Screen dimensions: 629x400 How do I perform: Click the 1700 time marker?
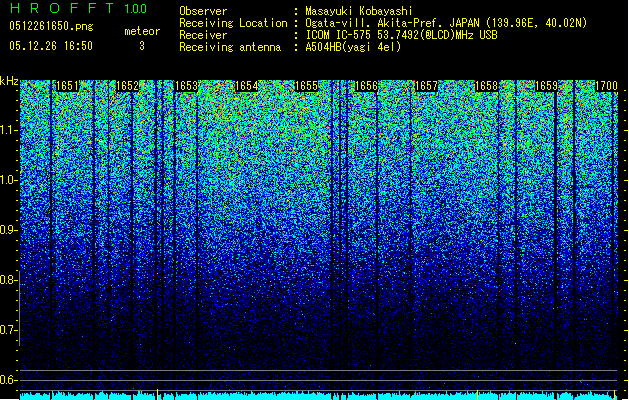pyautogui.click(x=606, y=86)
